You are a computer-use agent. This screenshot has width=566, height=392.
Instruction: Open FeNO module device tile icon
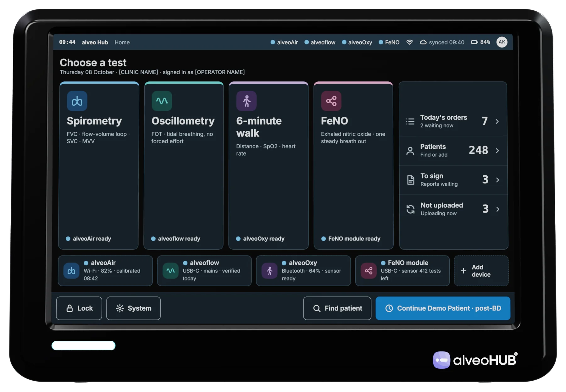click(369, 271)
